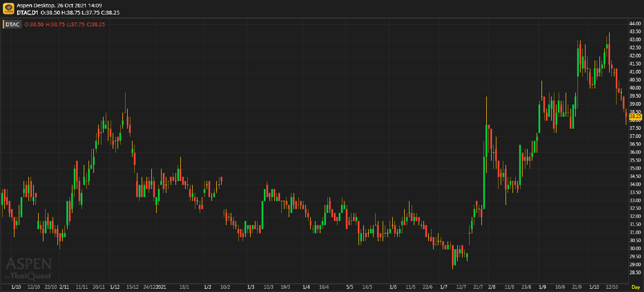This screenshot has width=644, height=292.
Task: Click the 23/8 date axis label
Action: pyautogui.click(x=526, y=288)
